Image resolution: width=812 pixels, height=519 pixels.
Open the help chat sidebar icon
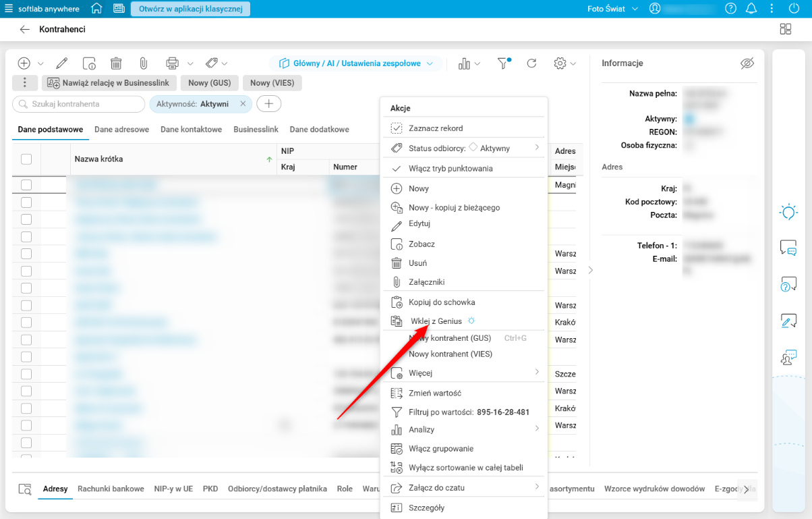(x=788, y=284)
